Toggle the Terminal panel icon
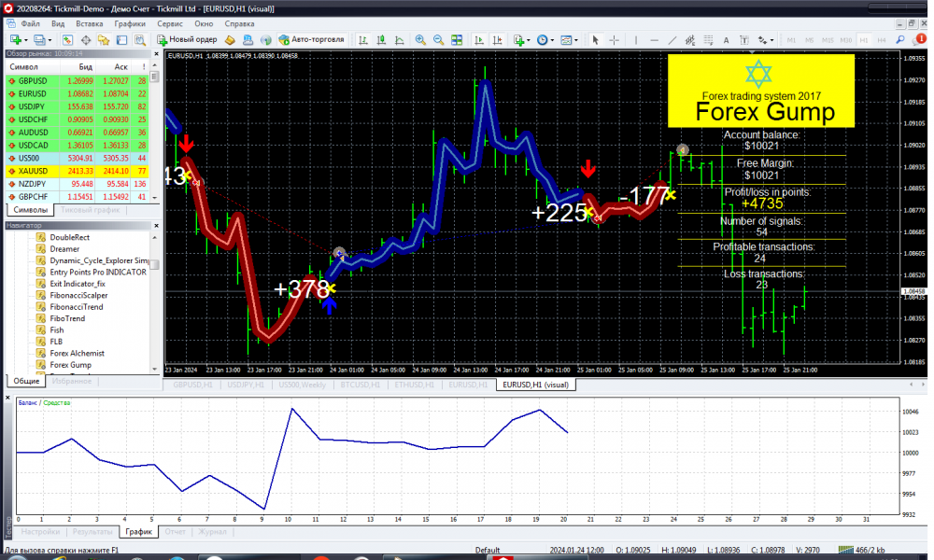This screenshot has height=560, width=934. [121, 40]
